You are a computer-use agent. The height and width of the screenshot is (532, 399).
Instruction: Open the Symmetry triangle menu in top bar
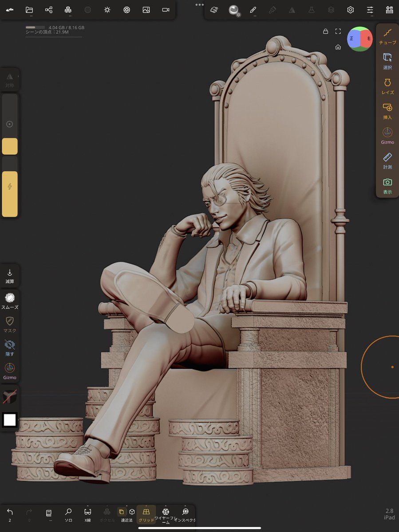click(x=292, y=10)
